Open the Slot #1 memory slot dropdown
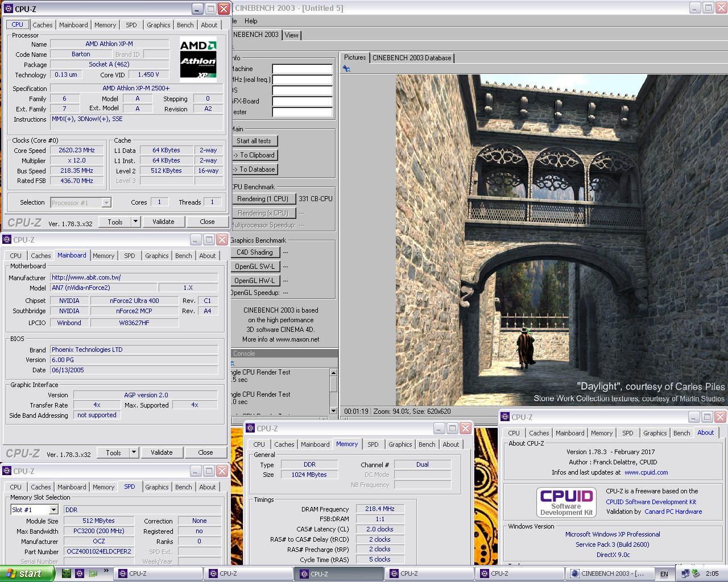 point(53,510)
